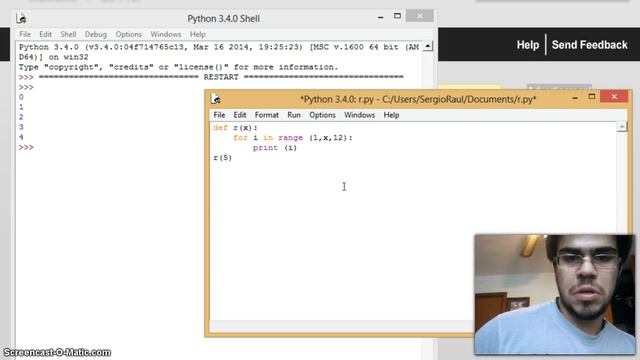Viewport: 640px width, 360px height.
Task: Open Windows menu in Python Shell window
Action: point(166,34)
